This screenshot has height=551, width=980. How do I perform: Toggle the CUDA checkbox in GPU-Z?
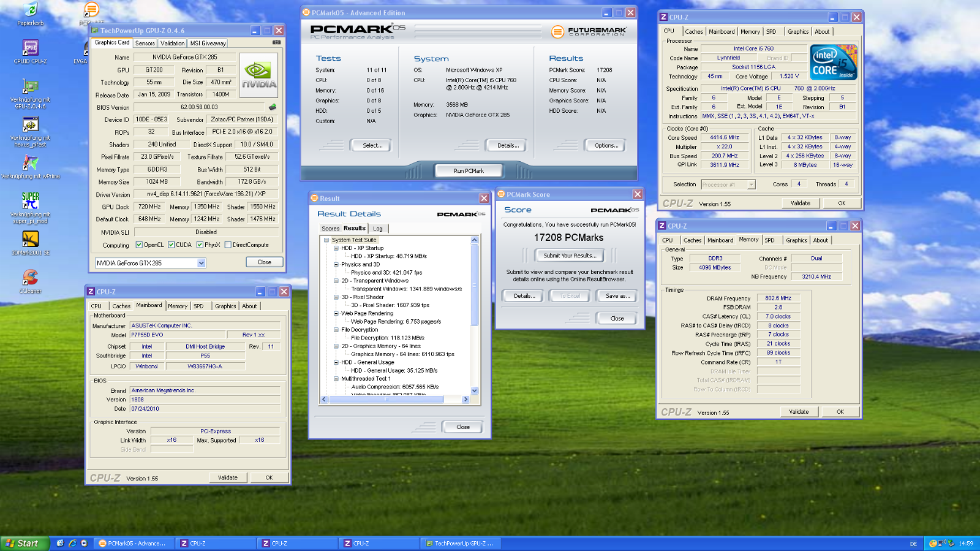pos(171,245)
